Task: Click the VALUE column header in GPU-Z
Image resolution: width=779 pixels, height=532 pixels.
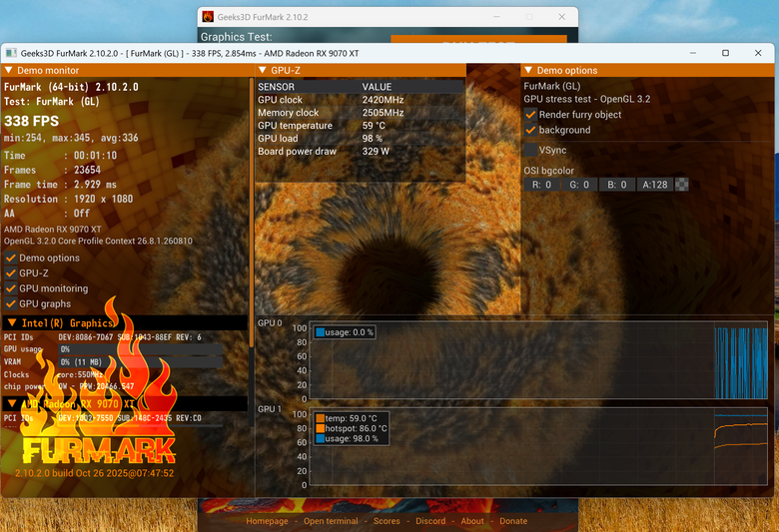Action: (x=377, y=87)
